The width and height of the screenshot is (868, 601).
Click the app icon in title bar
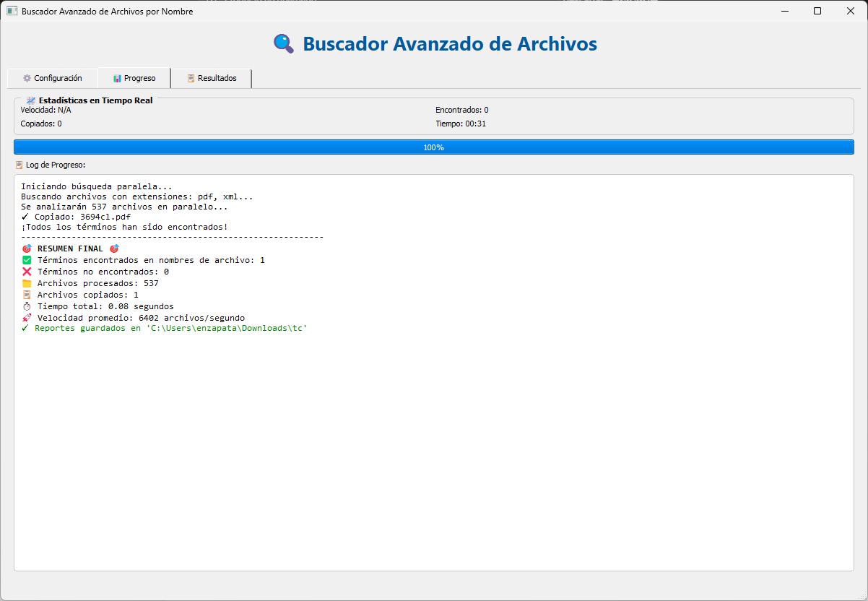[12, 12]
